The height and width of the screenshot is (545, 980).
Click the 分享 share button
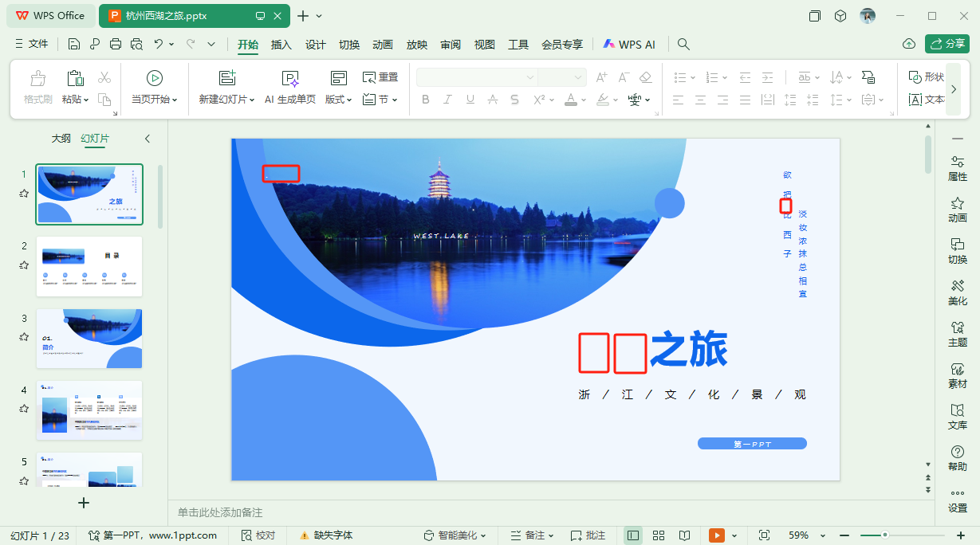947,44
